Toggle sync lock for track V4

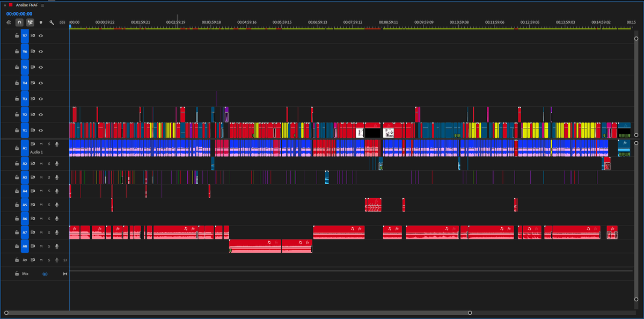33,83
